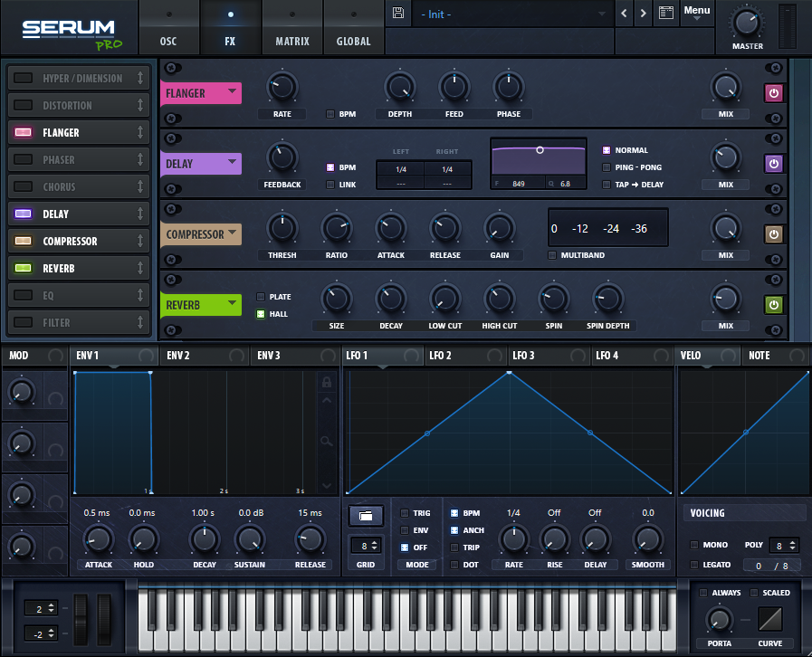Turn off the Delay power button
This screenshot has height=657, width=812.
tap(774, 164)
